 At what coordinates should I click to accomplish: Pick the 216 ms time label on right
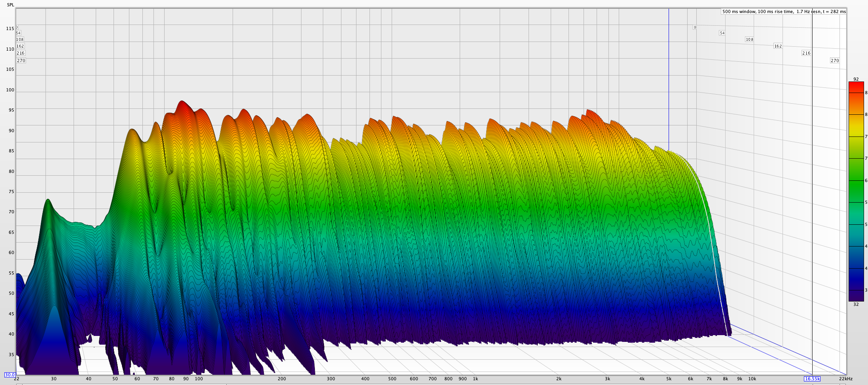pyautogui.click(x=806, y=53)
